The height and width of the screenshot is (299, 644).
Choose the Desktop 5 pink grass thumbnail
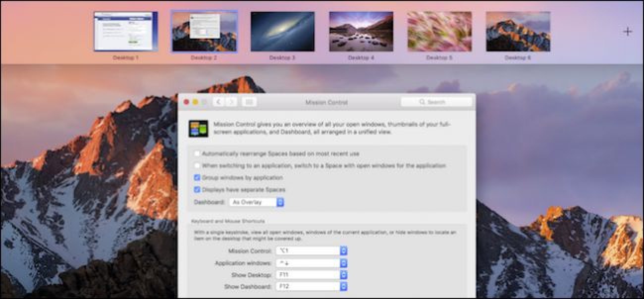coord(439,32)
